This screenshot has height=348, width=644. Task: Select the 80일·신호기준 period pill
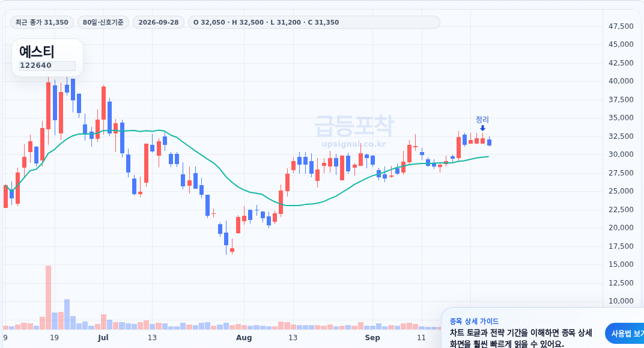pyautogui.click(x=103, y=22)
